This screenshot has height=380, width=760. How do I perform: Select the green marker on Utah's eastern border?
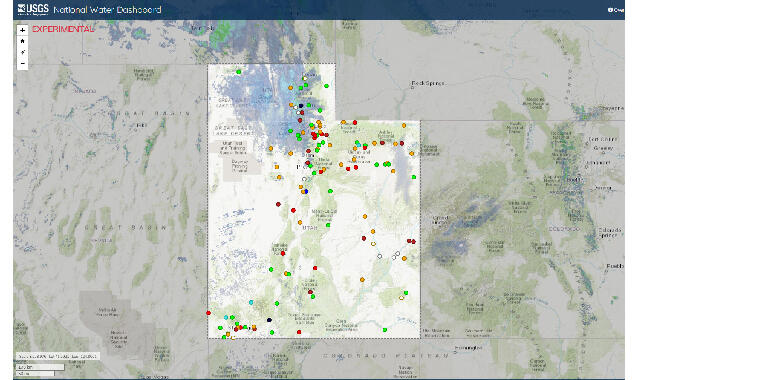414,177
